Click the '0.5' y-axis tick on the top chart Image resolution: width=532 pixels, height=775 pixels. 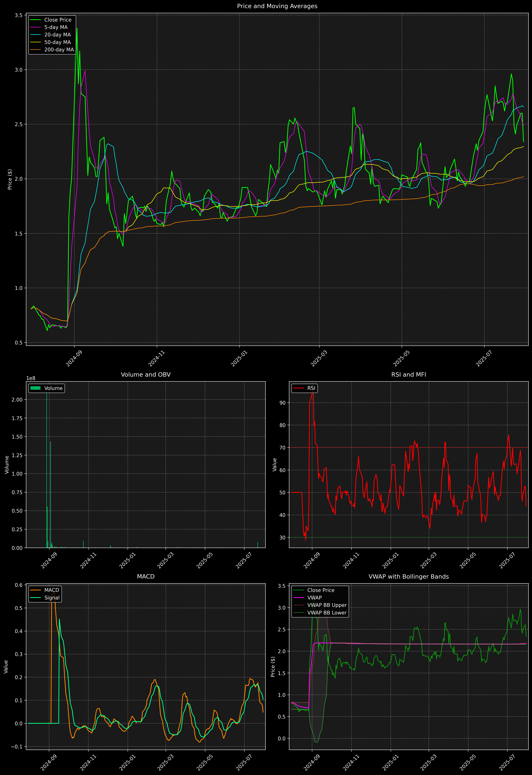[x=19, y=343]
